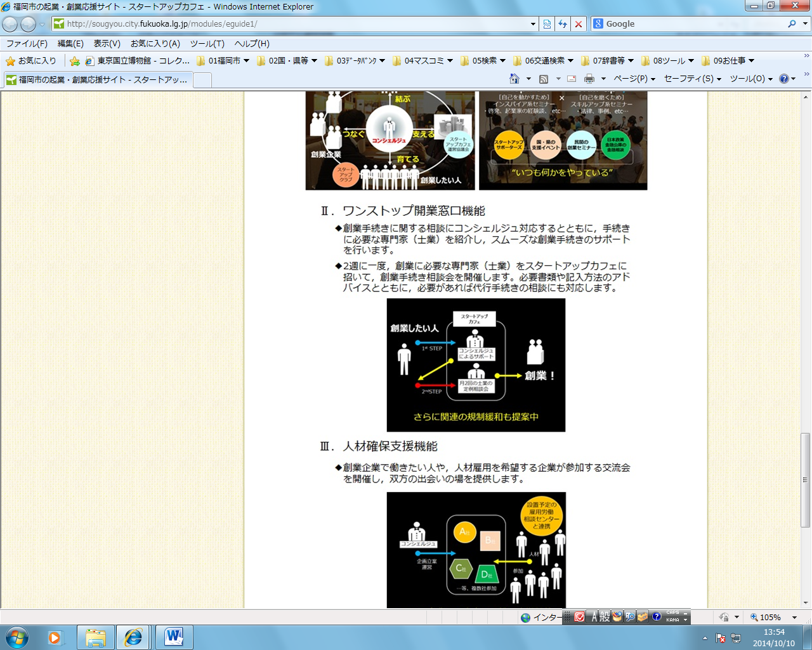
Task: Click the refresh arrows icon
Action: [563, 24]
